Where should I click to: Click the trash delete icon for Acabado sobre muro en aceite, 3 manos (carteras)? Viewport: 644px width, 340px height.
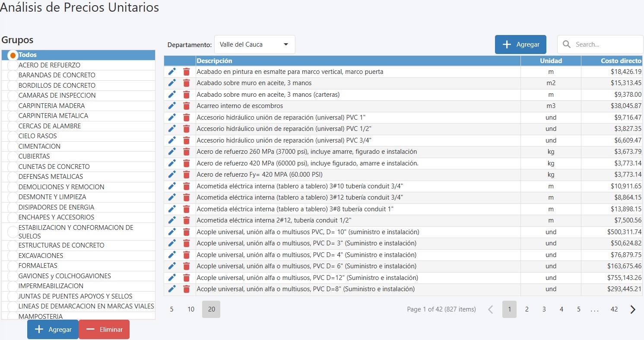[x=186, y=95]
